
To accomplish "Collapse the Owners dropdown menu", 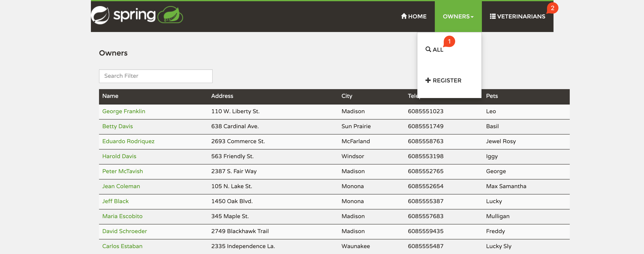I will click(456, 16).
